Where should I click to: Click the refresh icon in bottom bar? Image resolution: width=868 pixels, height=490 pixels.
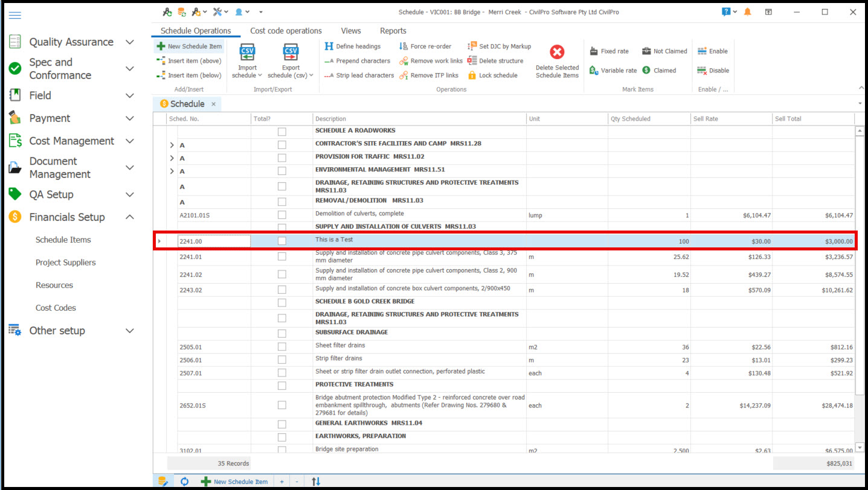pyautogui.click(x=185, y=482)
